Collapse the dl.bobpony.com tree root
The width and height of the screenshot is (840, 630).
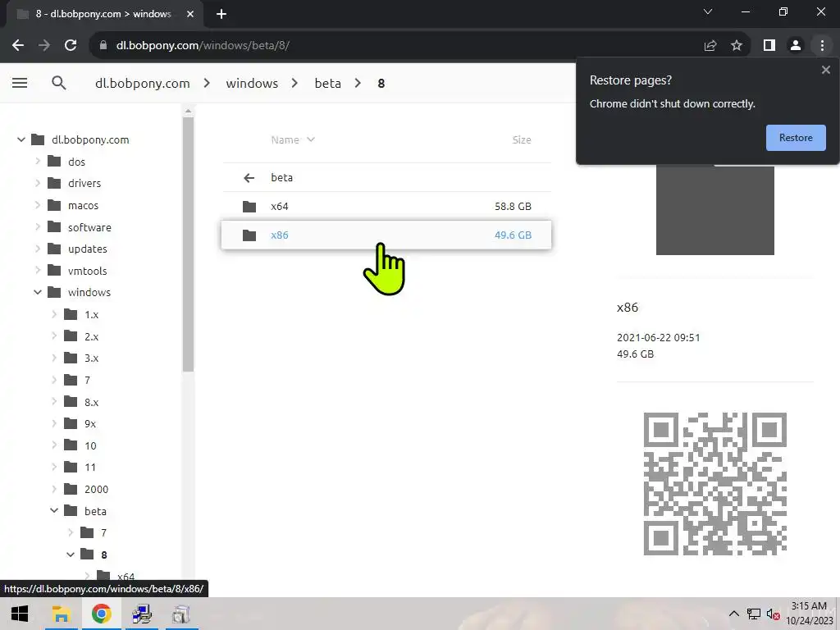21,139
